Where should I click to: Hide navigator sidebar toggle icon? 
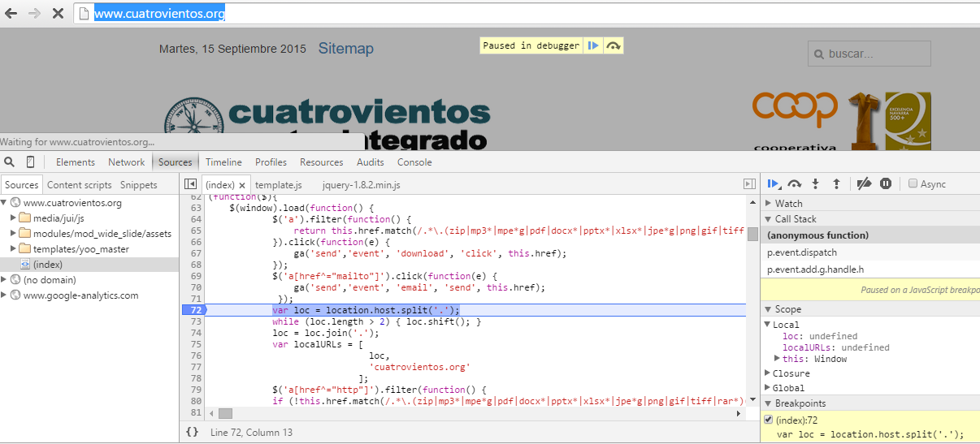[190, 185]
